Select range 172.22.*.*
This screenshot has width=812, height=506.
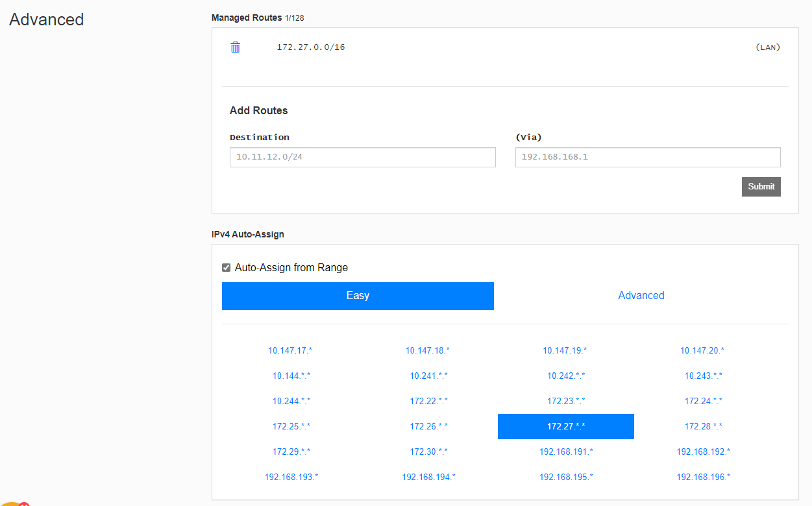coord(429,401)
